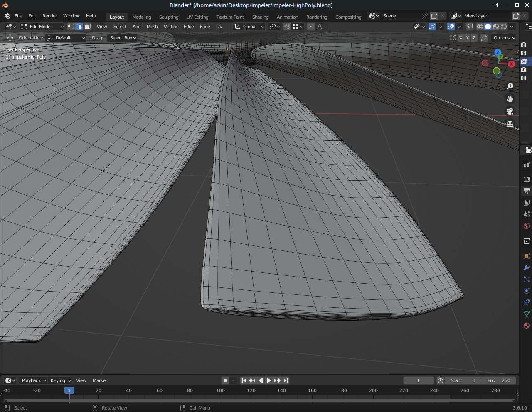Open the Object Data mesh properties tab
532x412 pixels.
coord(526,314)
